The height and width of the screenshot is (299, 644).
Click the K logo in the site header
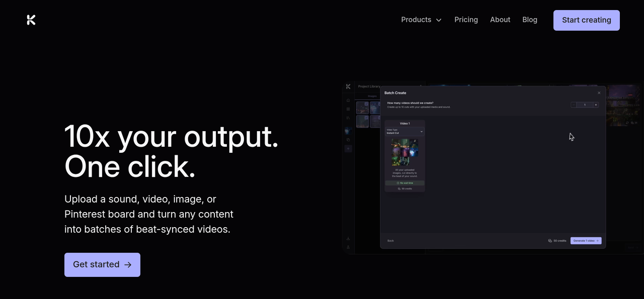coord(31,20)
